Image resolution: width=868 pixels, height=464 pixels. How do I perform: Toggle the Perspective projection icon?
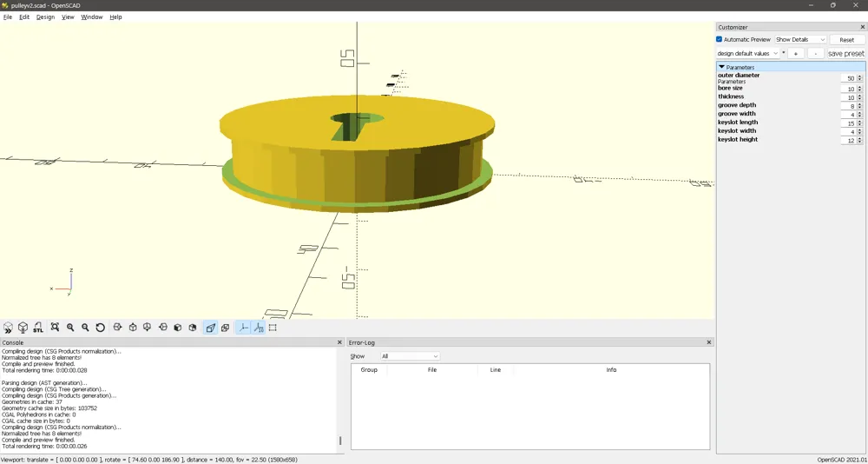pyautogui.click(x=210, y=328)
